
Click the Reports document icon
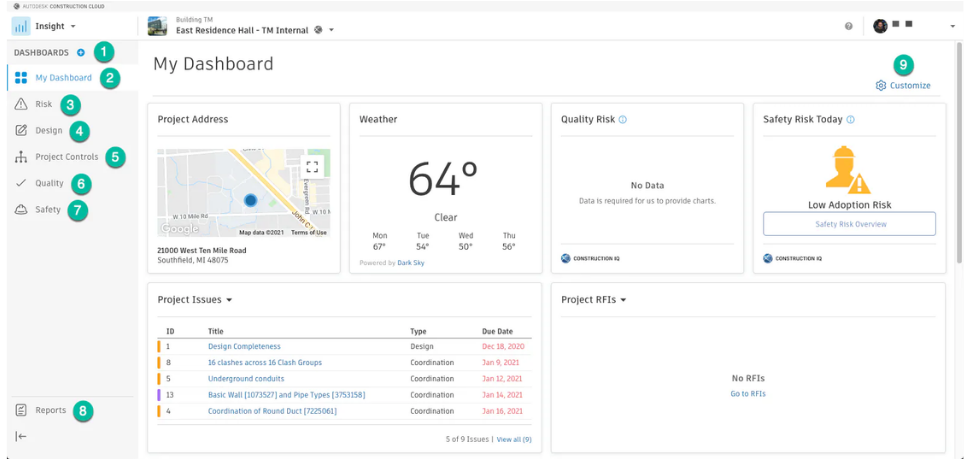tap(21, 410)
